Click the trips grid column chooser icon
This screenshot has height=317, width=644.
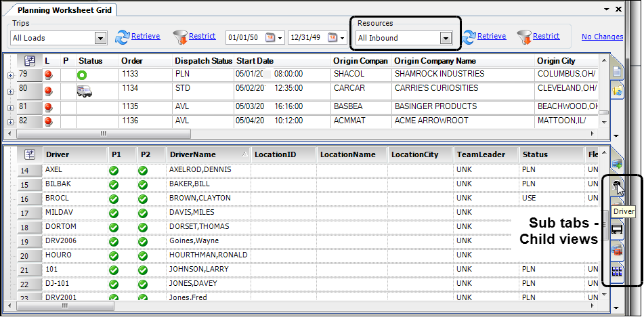pyautogui.click(x=30, y=61)
